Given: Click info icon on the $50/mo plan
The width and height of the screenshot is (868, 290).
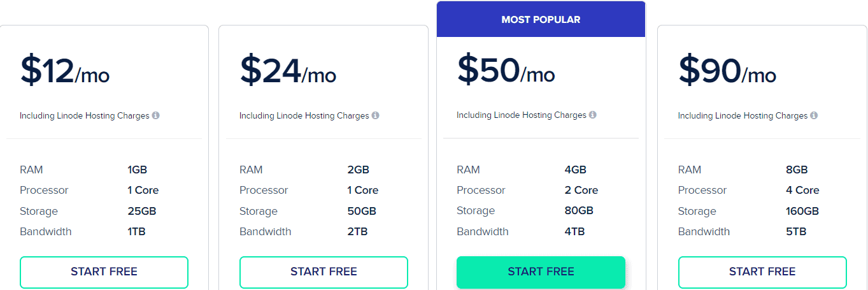Looking at the screenshot, I should click(593, 115).
